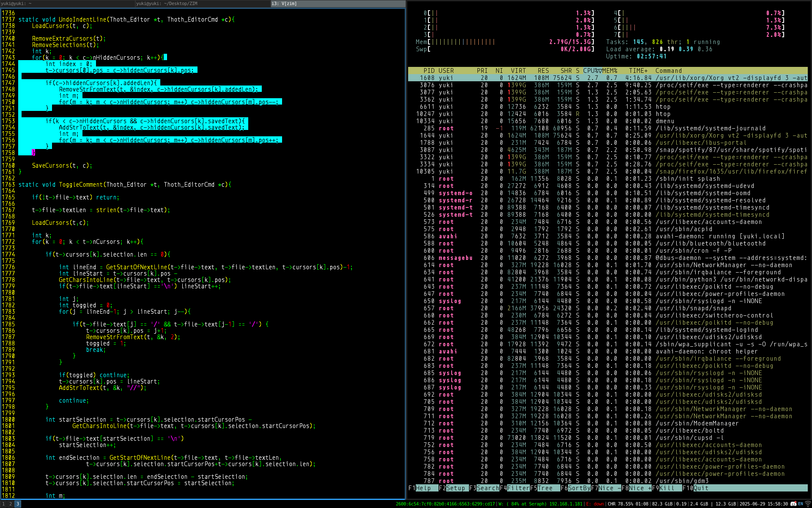Sort htop by TIME+ column header
The width and height of the screenshot is (812, 508).
[x=638, y=71]
